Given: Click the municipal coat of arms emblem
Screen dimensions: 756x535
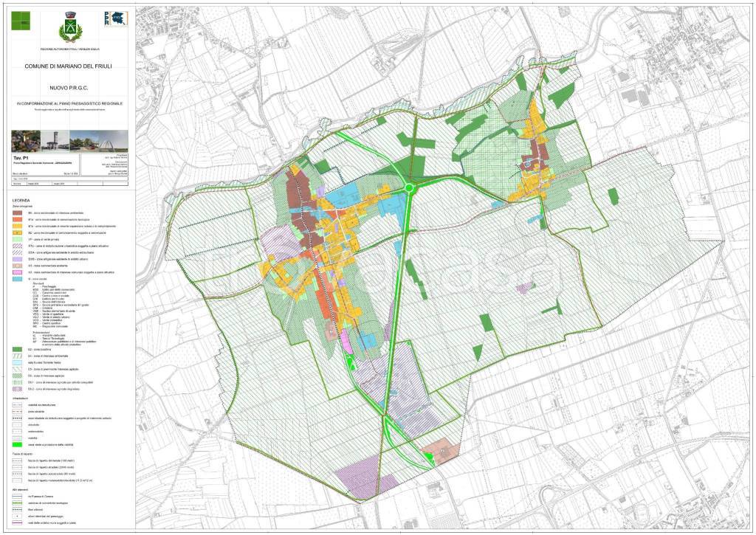Looking at the screenshot, I should [71, 27].
